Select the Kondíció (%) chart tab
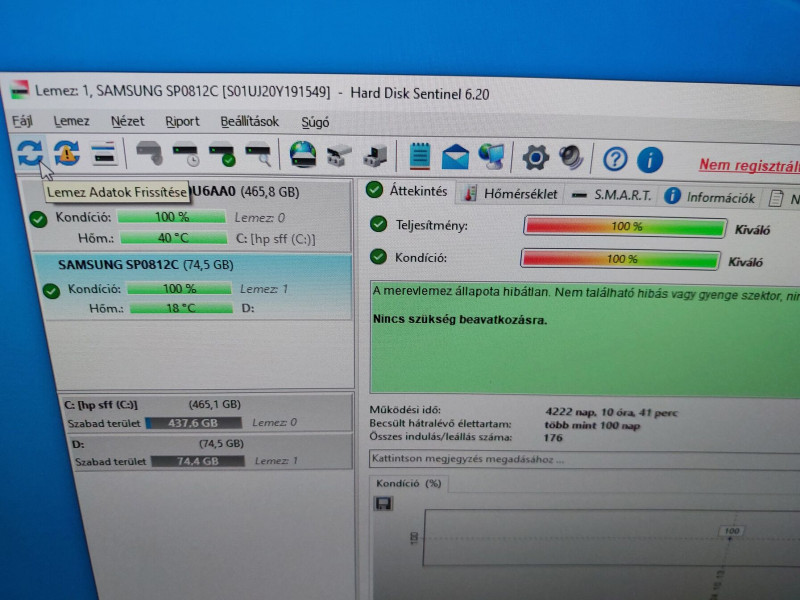Image resolution: width=800 pixels, height=600 pixels. 409,483
